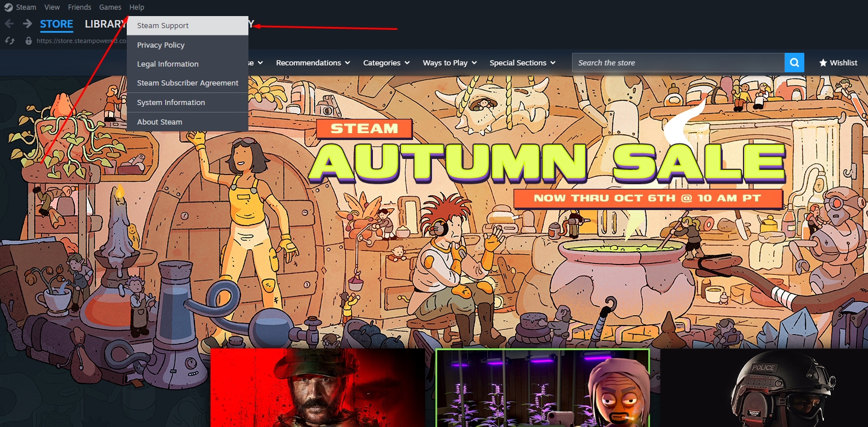Select System Information menu entry
This screenshot has height=427, width=868.
(171, 102)
